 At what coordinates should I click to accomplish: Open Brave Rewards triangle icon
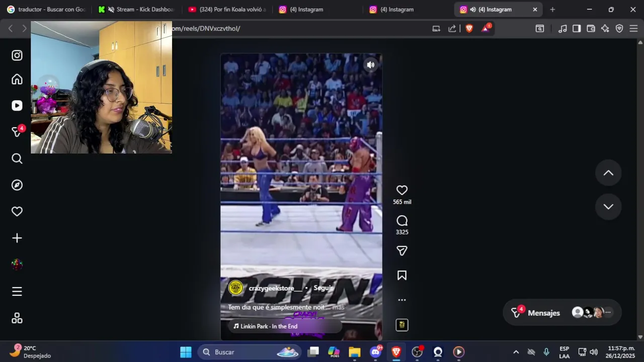click(486, 28)
